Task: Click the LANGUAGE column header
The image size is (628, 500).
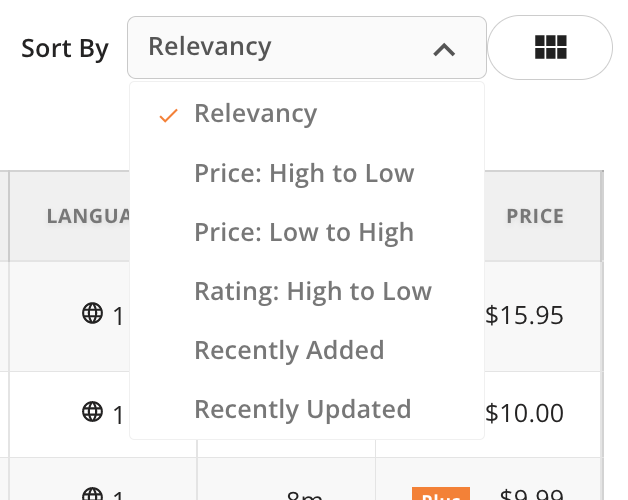Action: coord(89,216)
